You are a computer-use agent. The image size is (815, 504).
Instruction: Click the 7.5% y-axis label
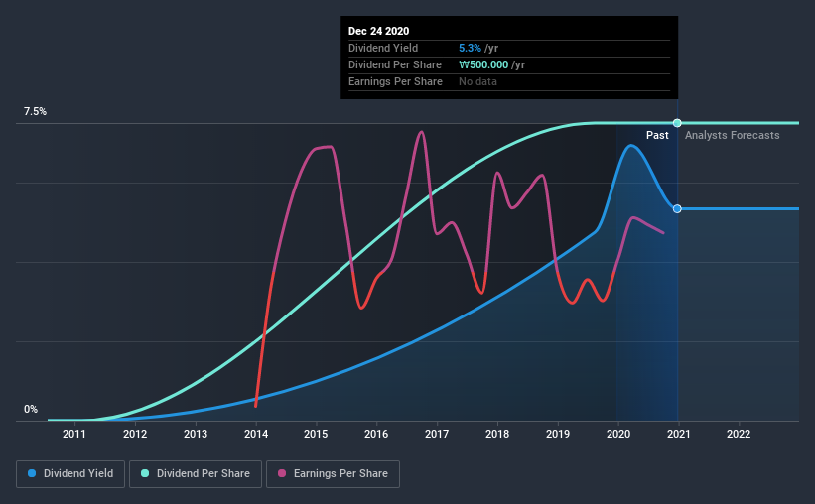coord(35,112)
